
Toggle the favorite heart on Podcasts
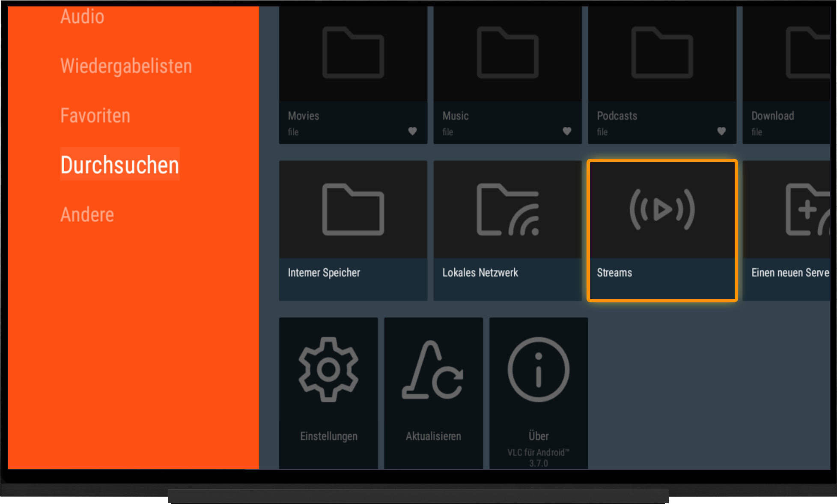[x=721, y=131]
